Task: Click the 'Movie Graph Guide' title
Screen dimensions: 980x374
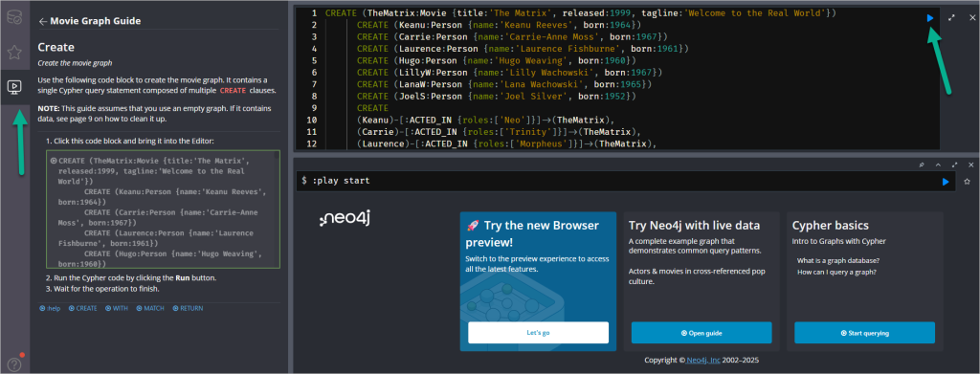Action: point(95,21)
